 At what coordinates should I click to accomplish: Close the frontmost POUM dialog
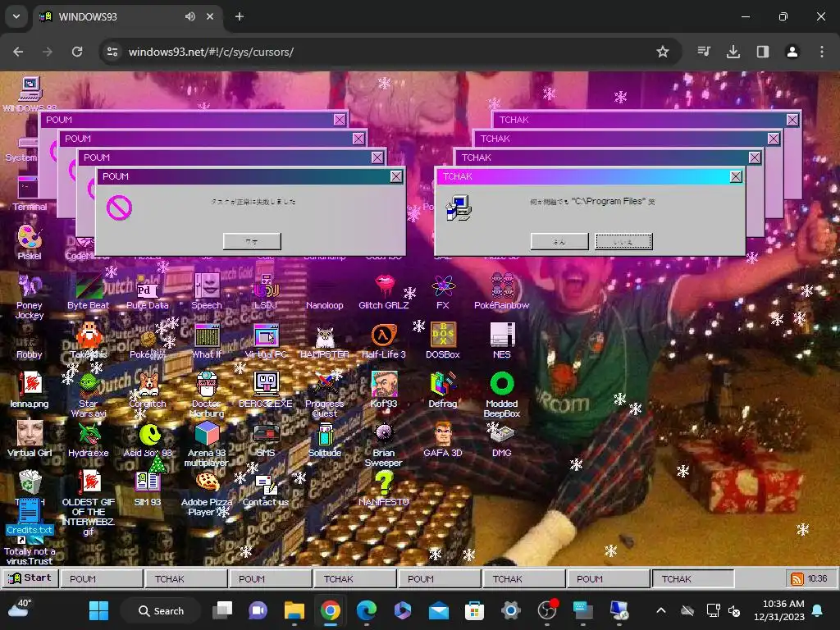tap(396, 176)
